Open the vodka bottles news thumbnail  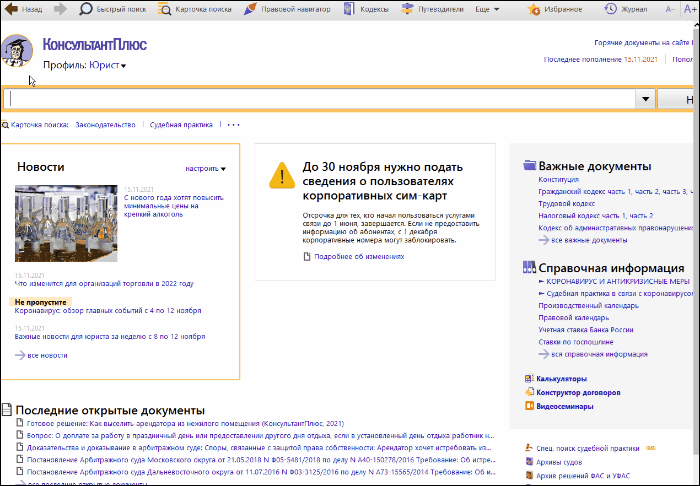tap(66, 224)
